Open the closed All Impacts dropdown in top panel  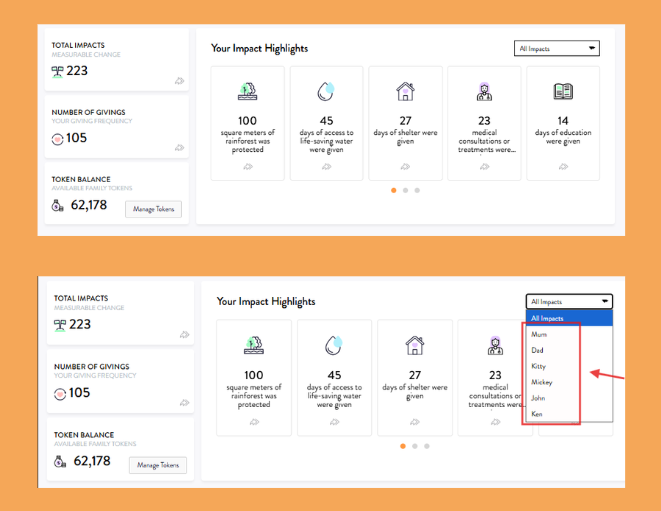pos(556,48)
